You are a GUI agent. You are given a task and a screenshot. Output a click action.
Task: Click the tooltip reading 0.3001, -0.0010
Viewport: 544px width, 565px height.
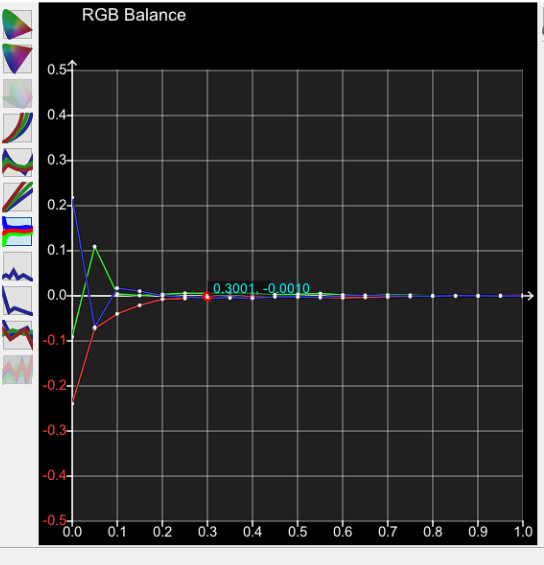pos(261,288)
